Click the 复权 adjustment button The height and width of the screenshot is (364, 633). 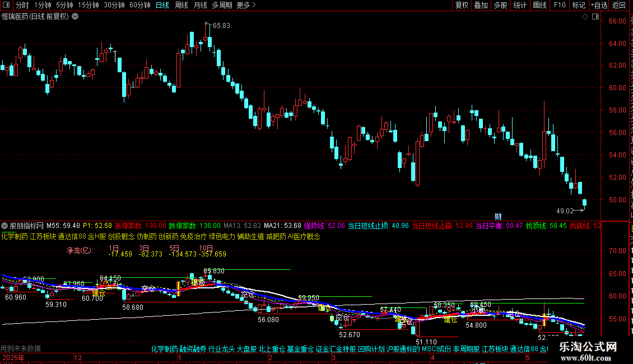pos(462,5)
